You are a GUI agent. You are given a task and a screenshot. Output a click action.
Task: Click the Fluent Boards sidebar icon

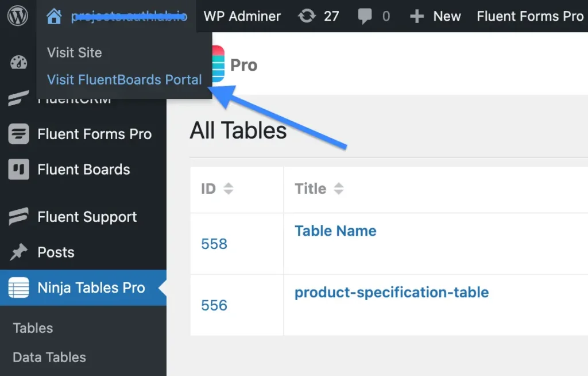pos(18,170)
